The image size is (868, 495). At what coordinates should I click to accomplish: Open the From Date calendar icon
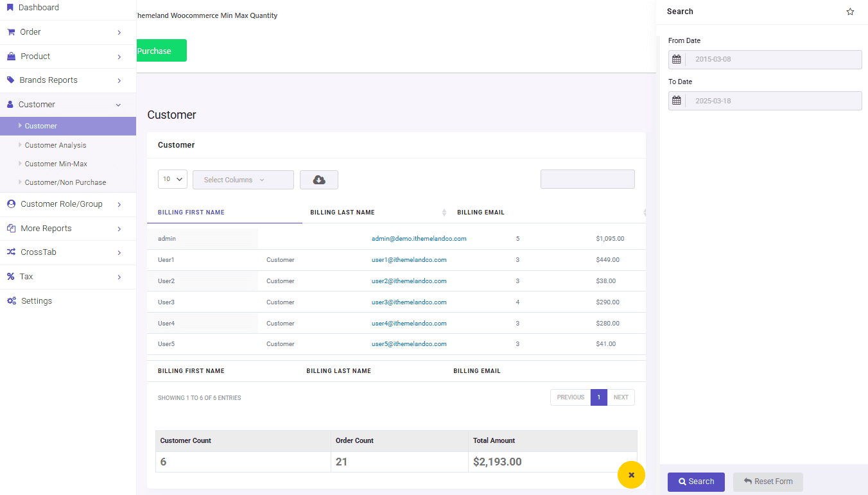tap(676, 58)
